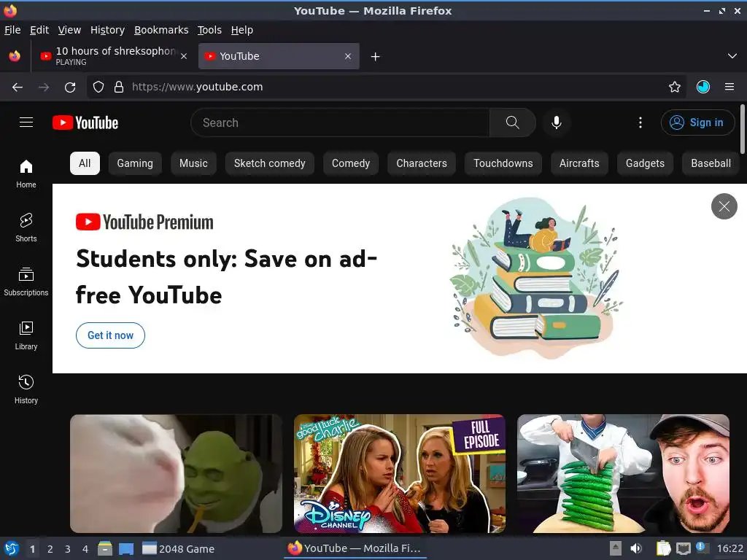The width and height of the screenshot is (747, 560).
Task: Open the View menu
Action: click(x=69, y=30)
